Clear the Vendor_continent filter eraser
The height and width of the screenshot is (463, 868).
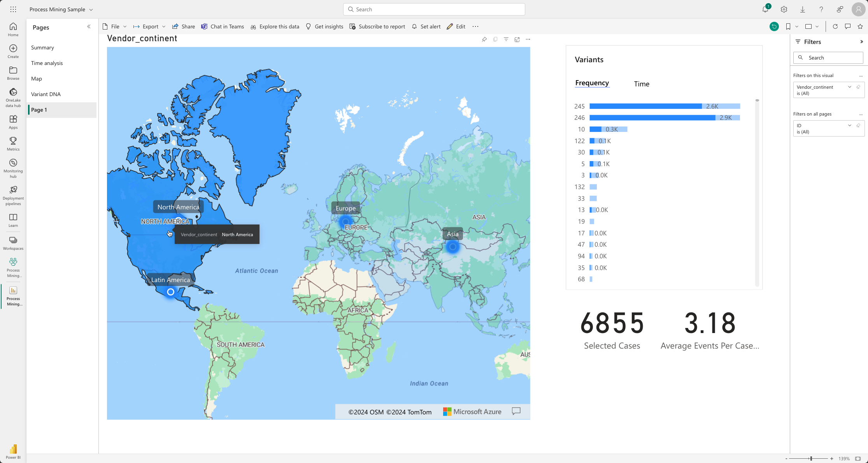tap(858, 87)
